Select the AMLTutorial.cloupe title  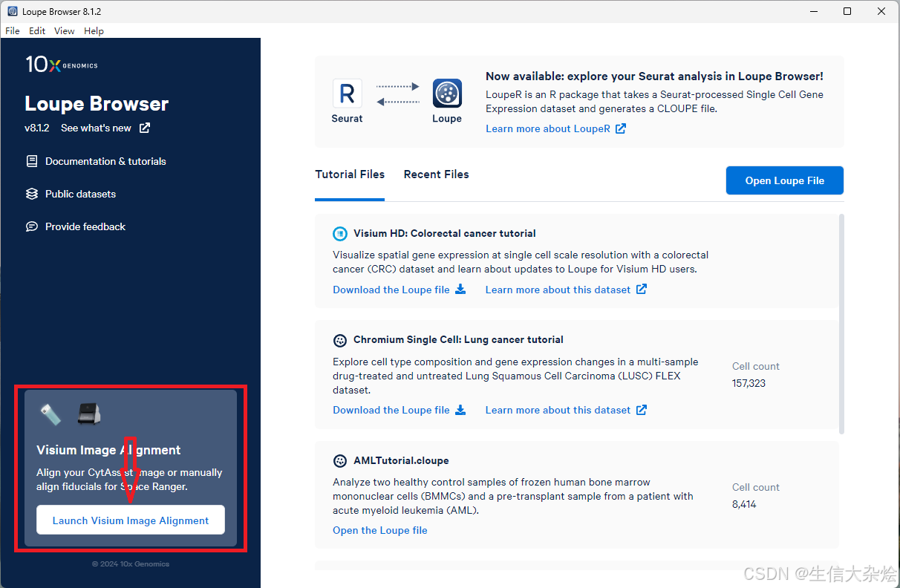point(401,460)
